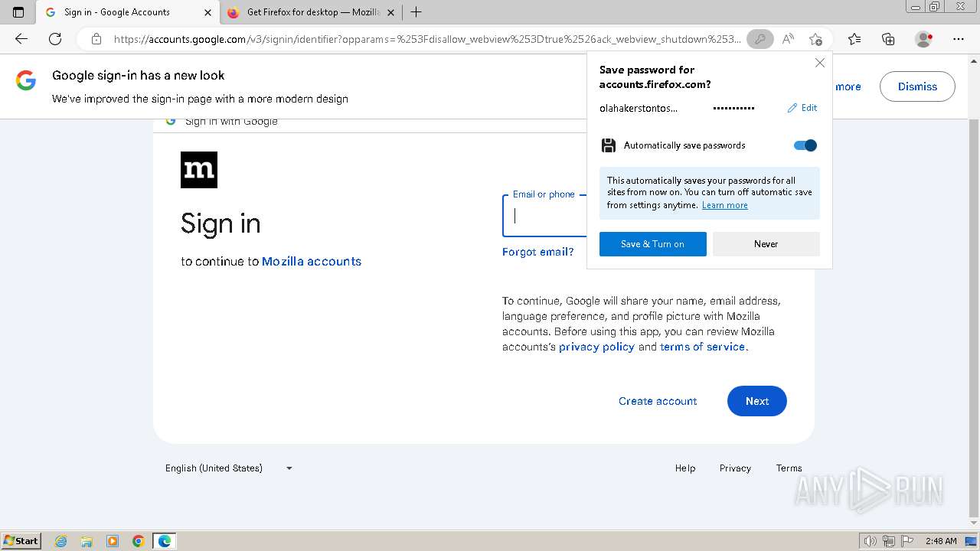
Task: Click Save & Turn on button
Action: (x=653, y=244)
